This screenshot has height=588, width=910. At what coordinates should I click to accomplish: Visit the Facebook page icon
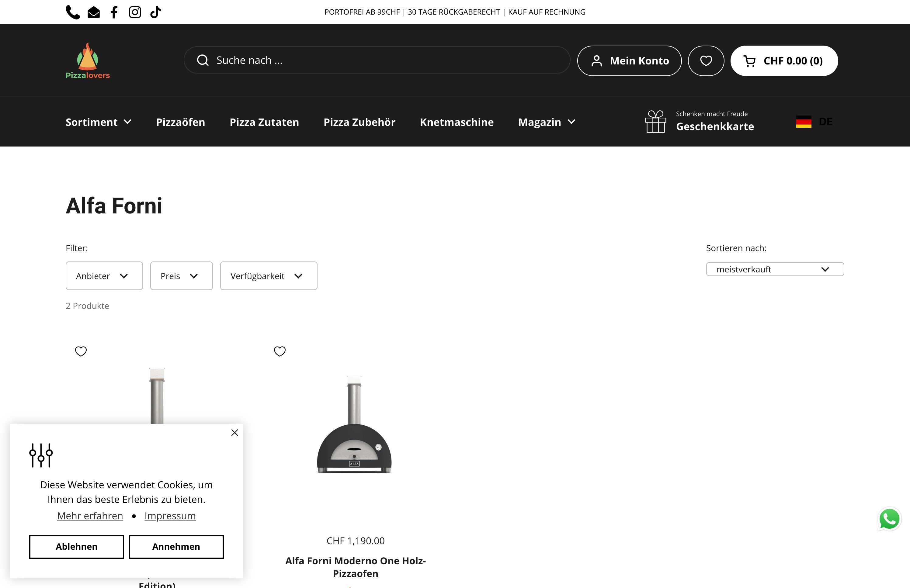tap(114, 12)
